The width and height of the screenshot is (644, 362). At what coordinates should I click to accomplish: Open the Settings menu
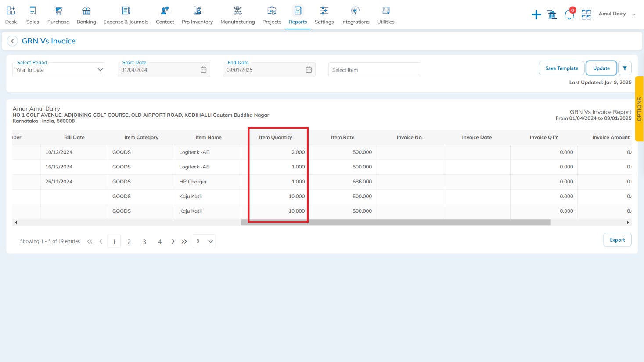pos(324,15)
